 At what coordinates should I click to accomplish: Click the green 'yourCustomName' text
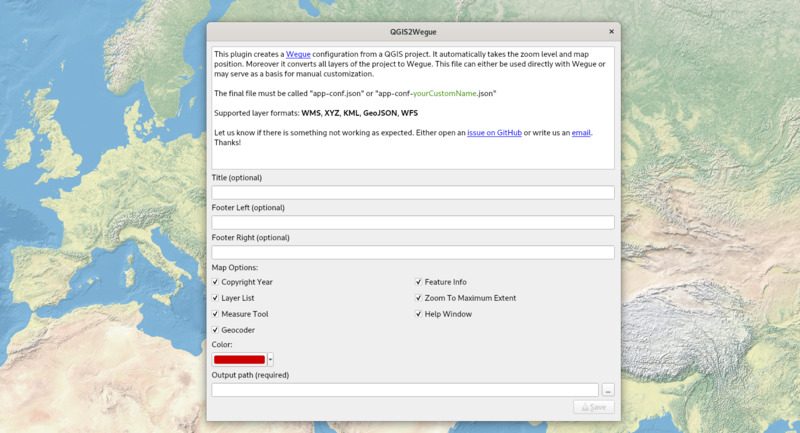444,93
